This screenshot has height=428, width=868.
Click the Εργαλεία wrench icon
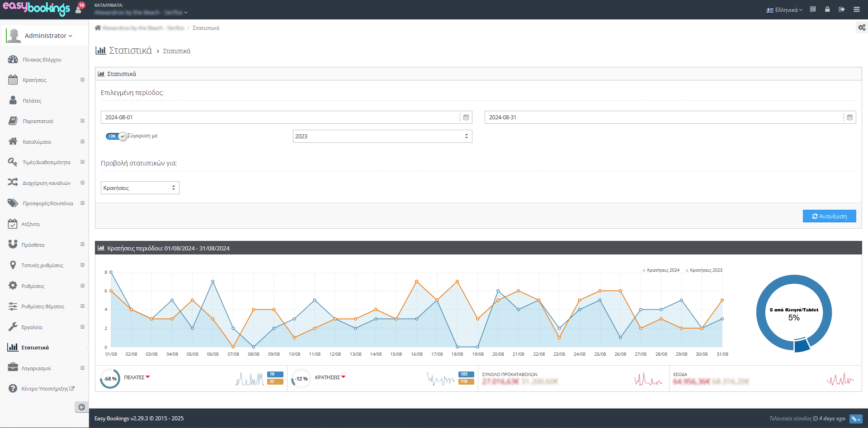pyautogui.click(x=13, y=327)
